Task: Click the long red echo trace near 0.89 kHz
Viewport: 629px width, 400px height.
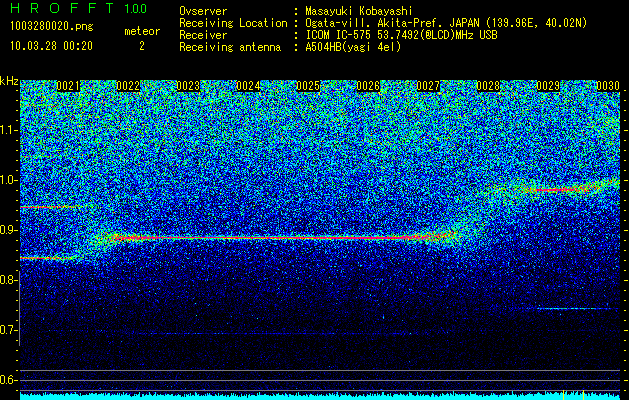Action: (277, 238)
